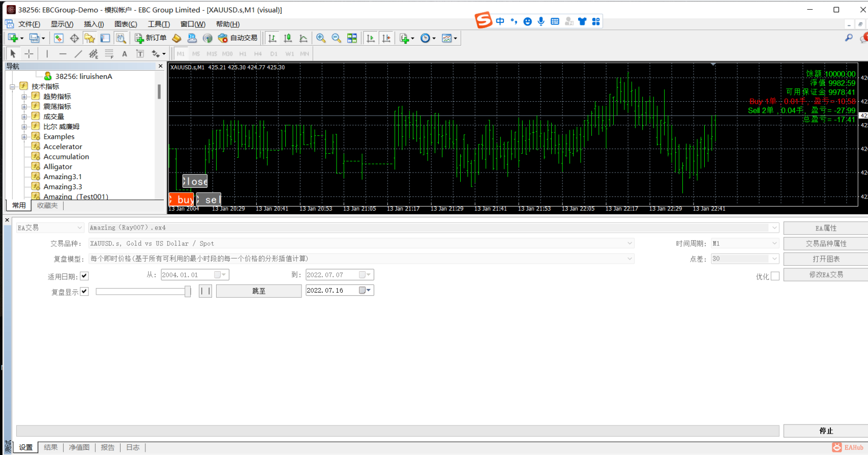
Task: Open the 工具(T) menu
Action: (x=159, y=24)
